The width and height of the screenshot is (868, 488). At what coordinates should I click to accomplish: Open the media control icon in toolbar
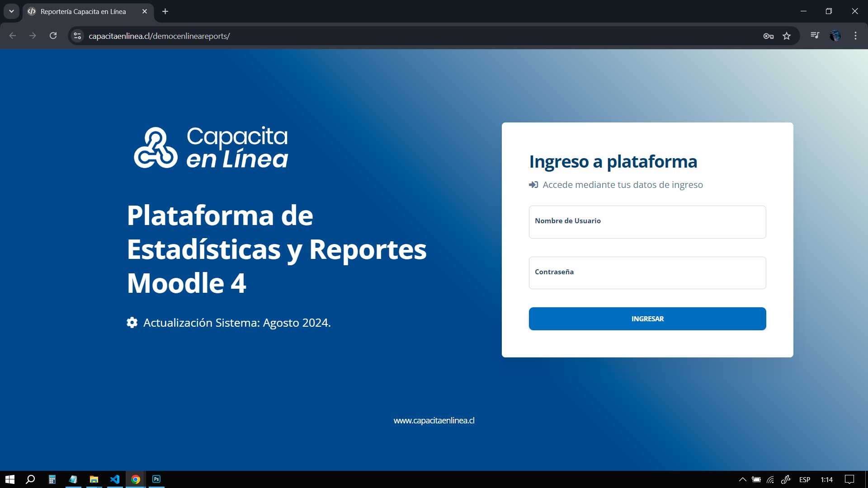pyautogui.click(x=815, y=35)
